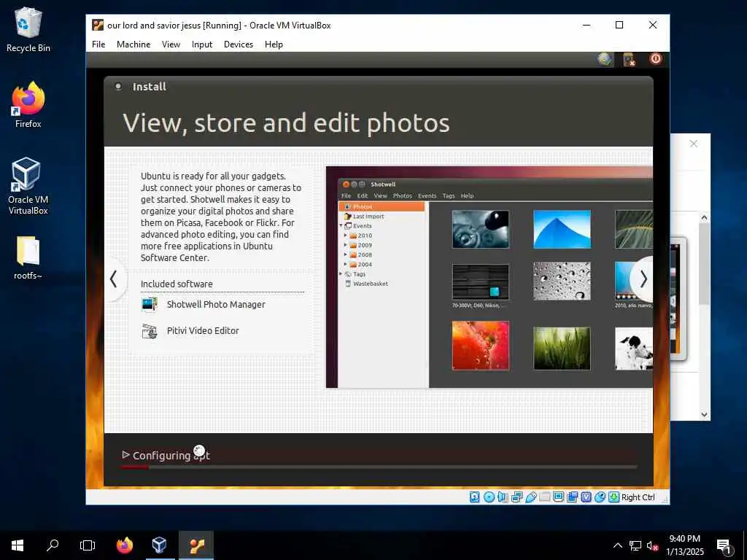
Task: Close the background window behind VirtualBox
Action: (694, 144)
